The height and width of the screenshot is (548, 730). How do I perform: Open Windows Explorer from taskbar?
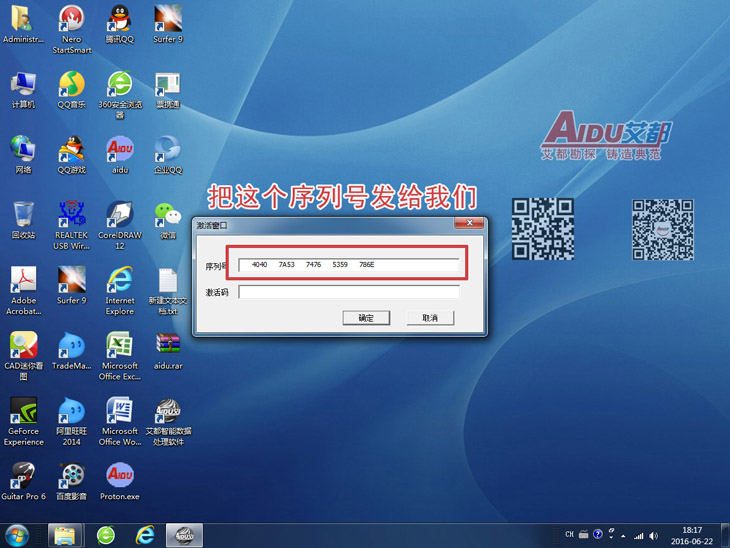(x=65, y=535)
